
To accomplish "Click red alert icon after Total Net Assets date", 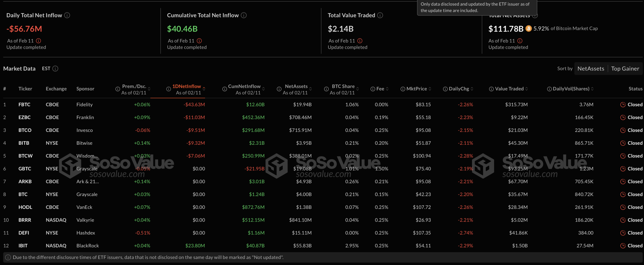I will 520,41.
